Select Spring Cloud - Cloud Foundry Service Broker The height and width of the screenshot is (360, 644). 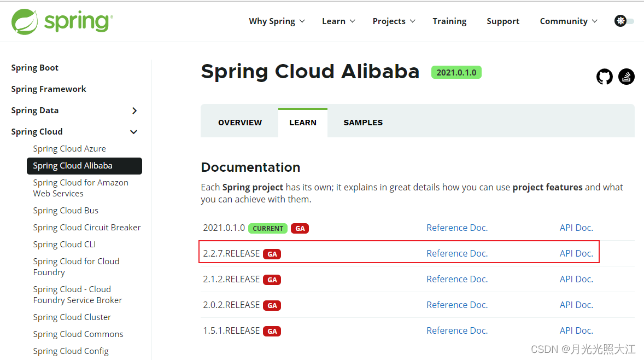[77, 295]
